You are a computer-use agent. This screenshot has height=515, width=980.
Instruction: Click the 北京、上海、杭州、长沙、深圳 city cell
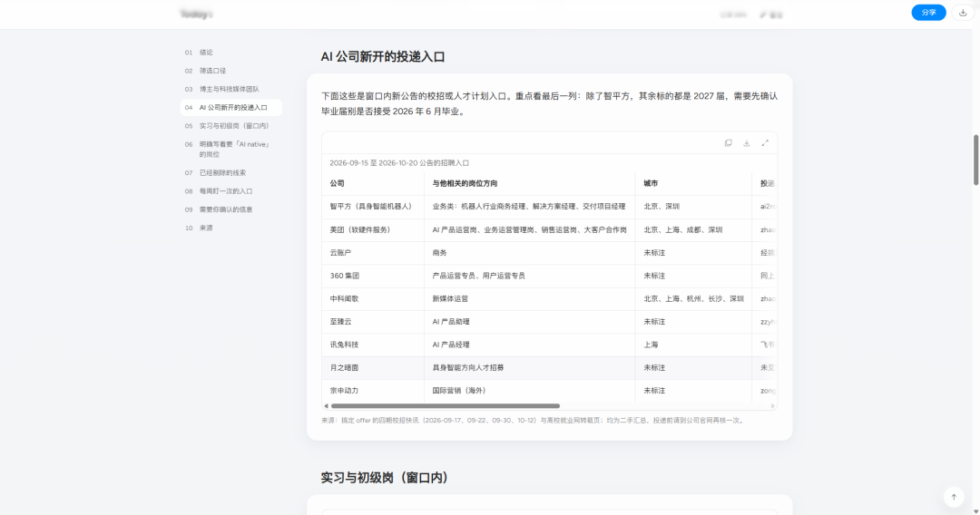pyautogui.click(x=694, y=299)
